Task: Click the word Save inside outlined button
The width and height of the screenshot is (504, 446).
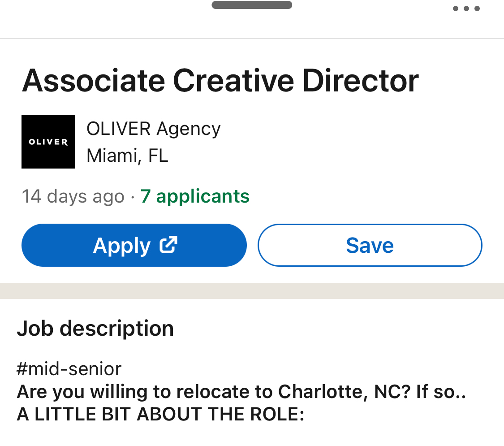Action: click(370, 245)
